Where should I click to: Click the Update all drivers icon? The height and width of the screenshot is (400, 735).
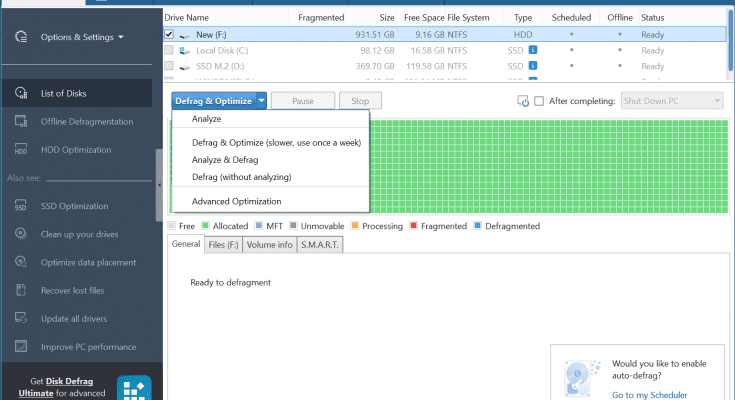tap(20, 318)
